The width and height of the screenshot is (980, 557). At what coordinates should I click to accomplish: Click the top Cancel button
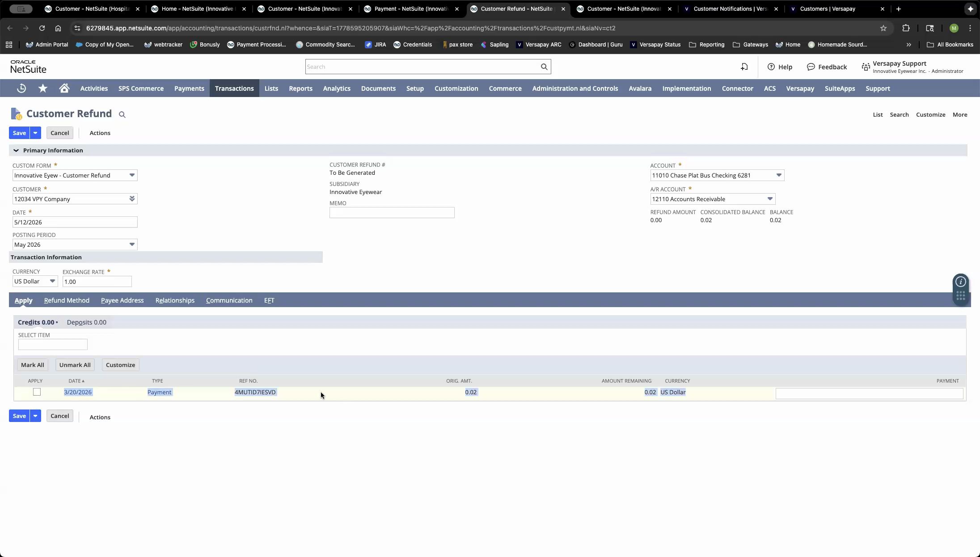click(59, 133)
